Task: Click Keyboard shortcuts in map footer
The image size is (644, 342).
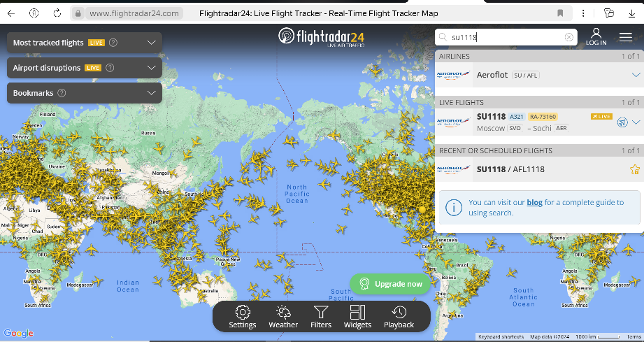Action: click(x=501, y=337)
